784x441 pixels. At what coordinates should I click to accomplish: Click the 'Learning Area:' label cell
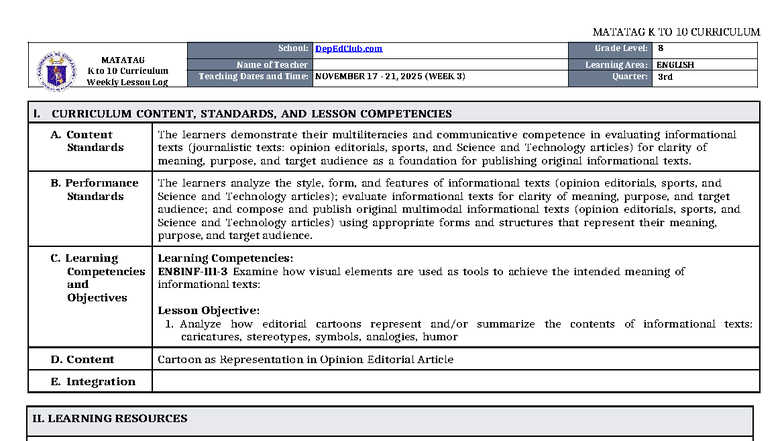tap(610, 65)
